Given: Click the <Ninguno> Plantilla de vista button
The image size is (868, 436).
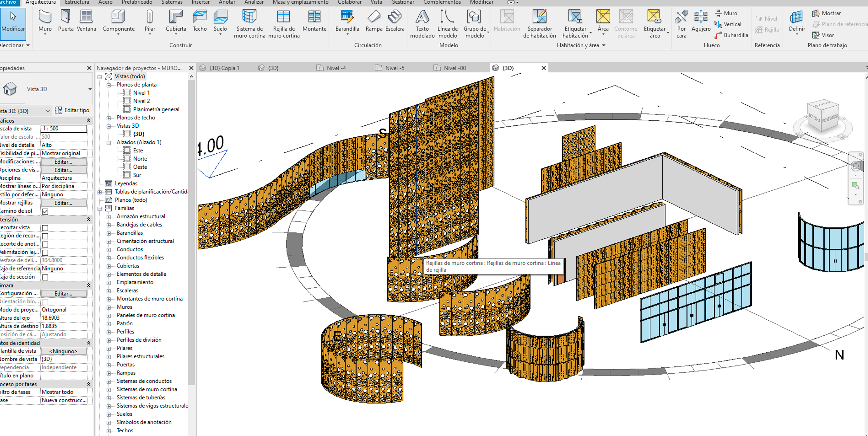Looking at the screenshot, I should pos(63,351).
